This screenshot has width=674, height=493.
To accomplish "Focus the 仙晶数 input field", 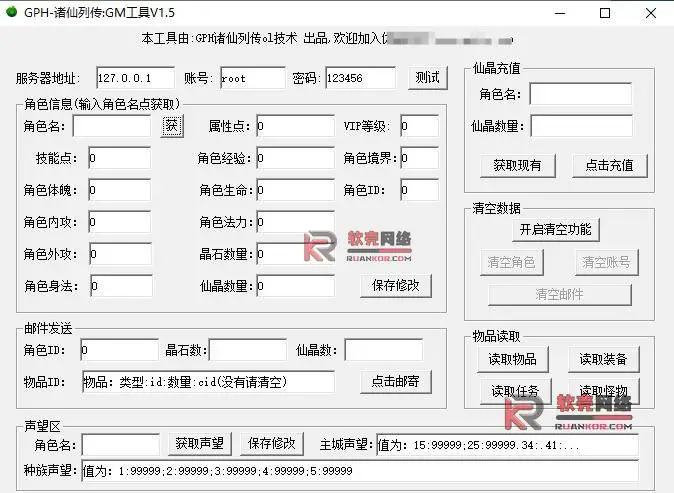I will click(383, 350).
